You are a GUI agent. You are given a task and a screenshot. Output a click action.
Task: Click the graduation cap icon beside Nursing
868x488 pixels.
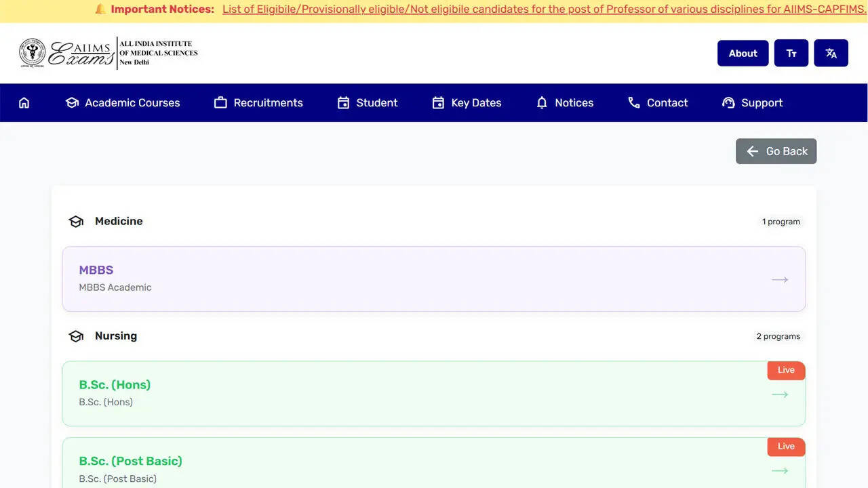(76, 336)
